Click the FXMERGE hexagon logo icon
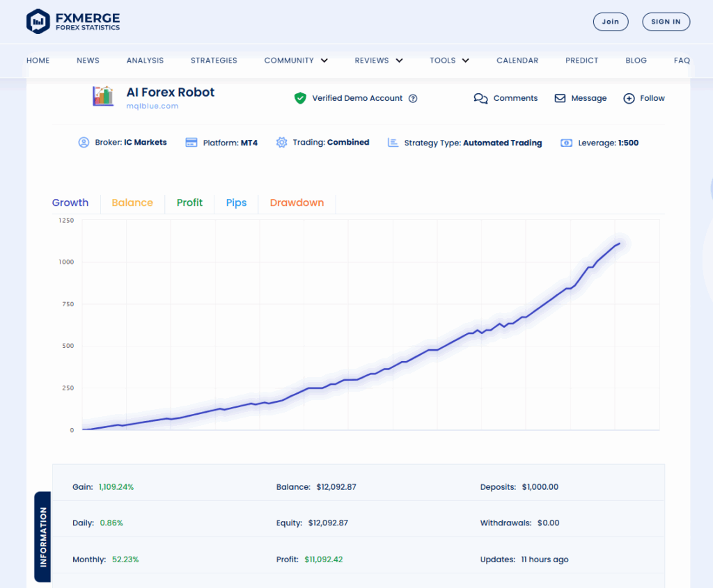This screenshot has width=713, height=588. click(38, 22)
